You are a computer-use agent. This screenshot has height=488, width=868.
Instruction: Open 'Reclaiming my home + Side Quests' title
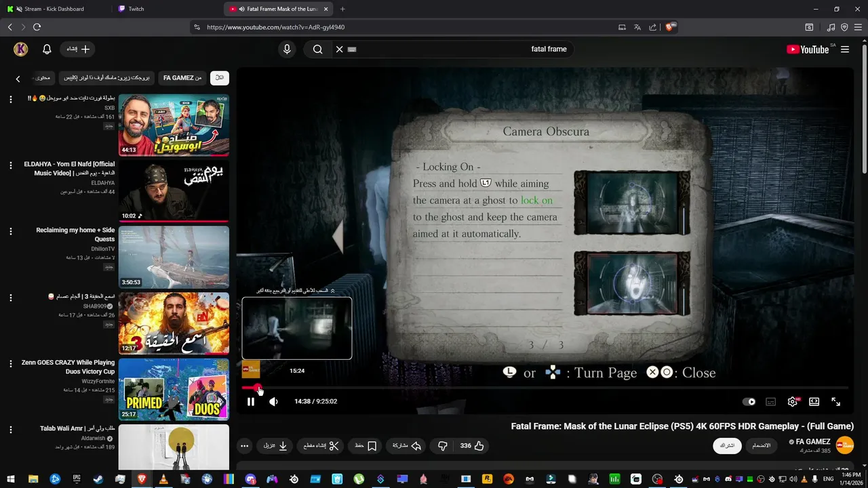(x=75, y=235)
